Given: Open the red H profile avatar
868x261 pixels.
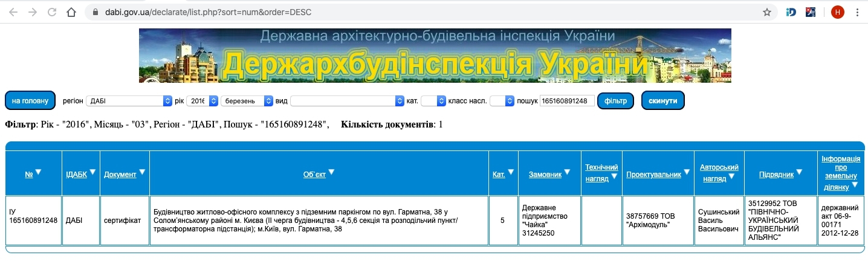Looking at the screenshot, I should pos(837,12).
